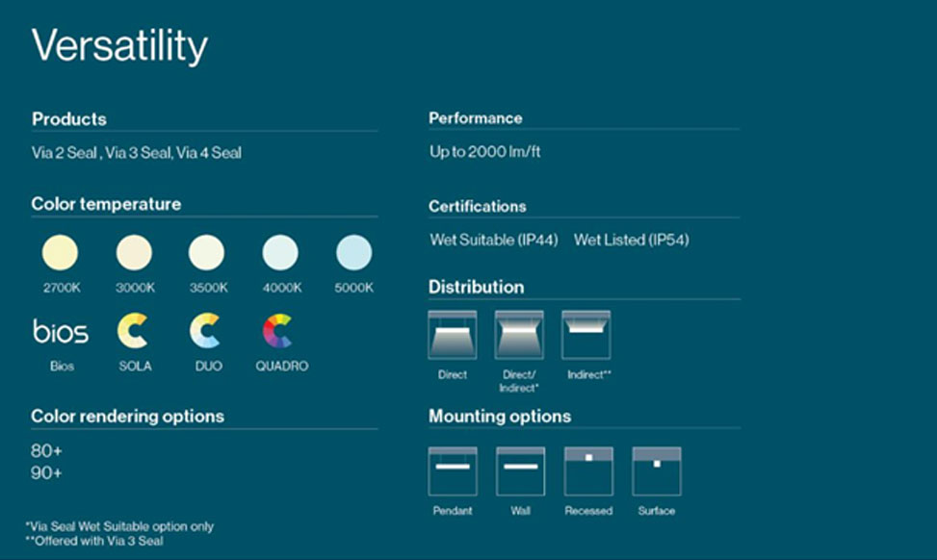This screenshot has width=937, height=560.
Task: Select the 5000K cool white swatch
Action: pyautogui.click(x=353, y=253)
